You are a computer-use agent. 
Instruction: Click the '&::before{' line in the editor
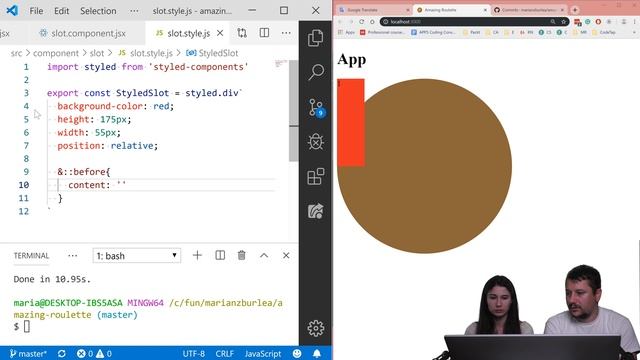click(x=84, y=172)
